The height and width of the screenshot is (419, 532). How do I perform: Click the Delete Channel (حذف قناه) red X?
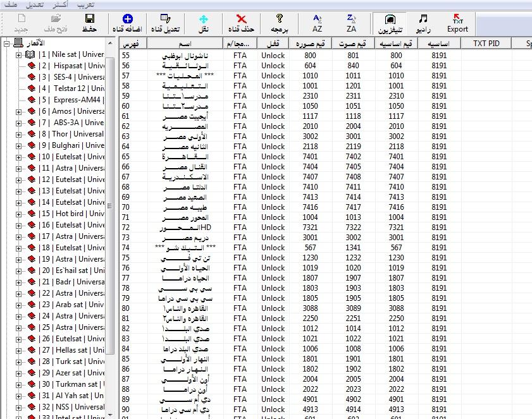pyautogui.click(x=241, y=19)
